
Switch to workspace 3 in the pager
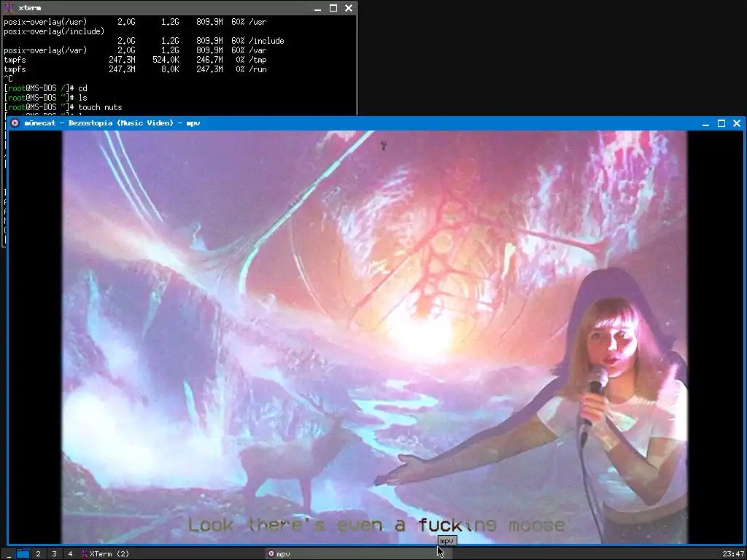point(54,554)
